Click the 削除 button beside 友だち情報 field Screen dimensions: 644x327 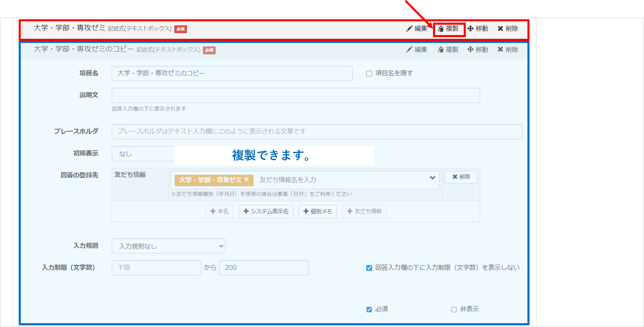pyautogui.click(x=461, y=177)
